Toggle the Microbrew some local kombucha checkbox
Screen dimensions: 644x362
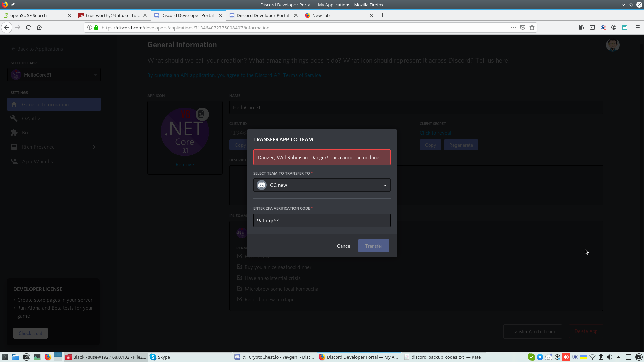[239, 289]
